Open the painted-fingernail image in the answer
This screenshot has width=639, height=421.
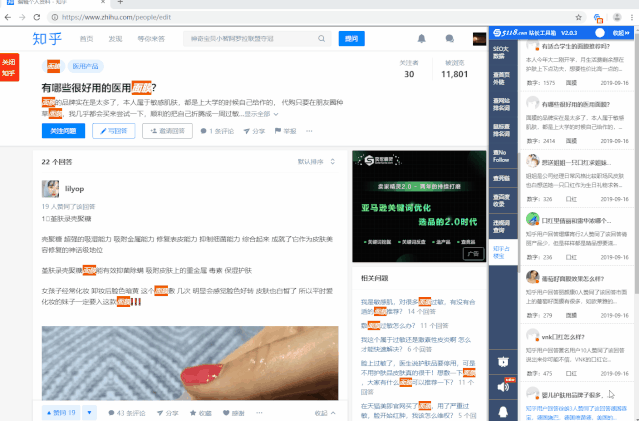[190, 363]
